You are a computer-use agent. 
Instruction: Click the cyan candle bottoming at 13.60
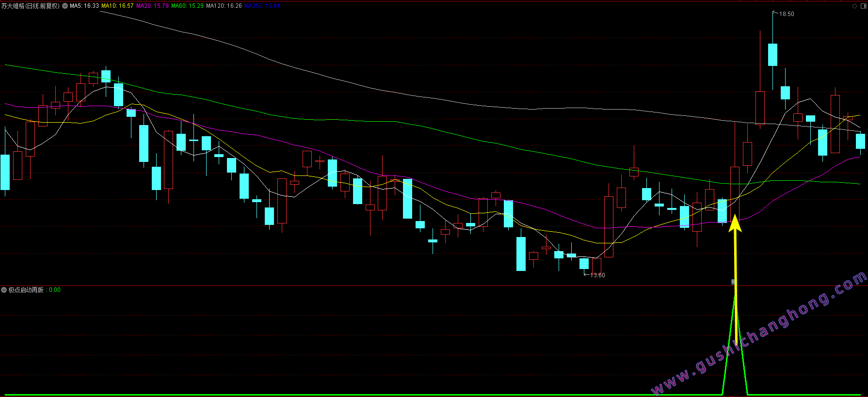pyautogui.click(x=584, y=263)
